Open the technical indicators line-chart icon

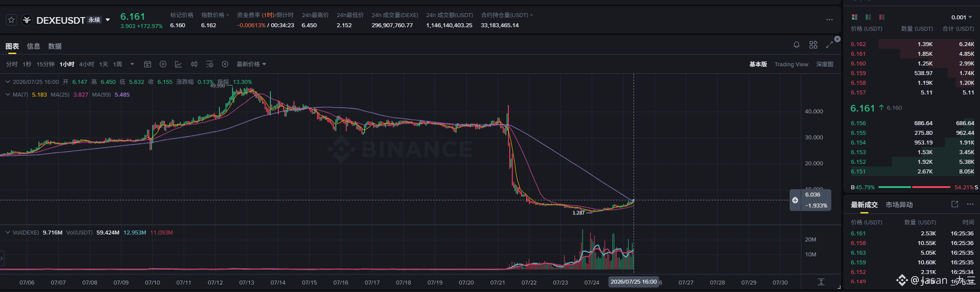tap(178, 64)
